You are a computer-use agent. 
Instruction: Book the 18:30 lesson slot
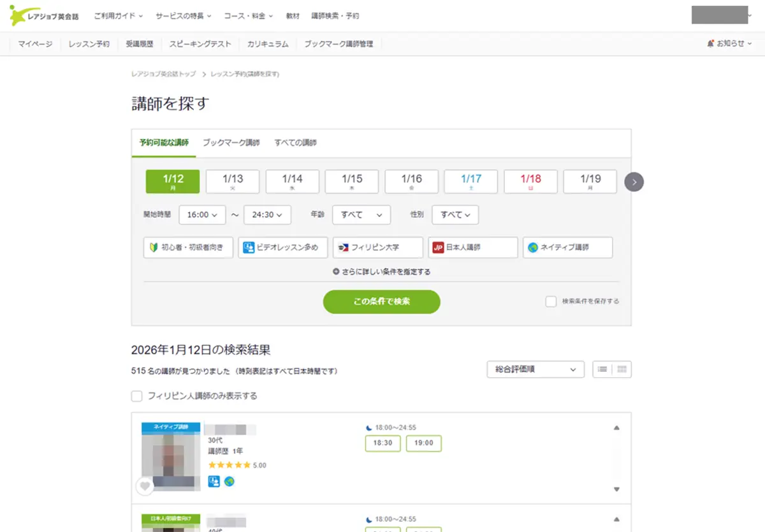382,443
